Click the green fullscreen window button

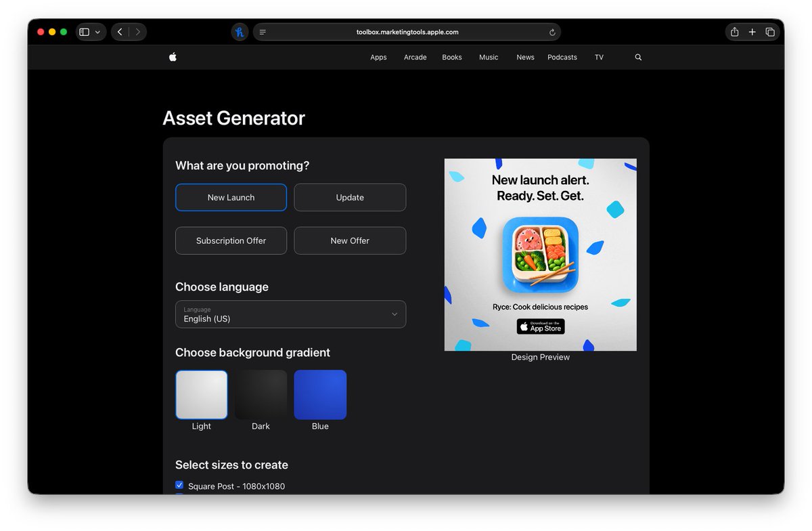tap(64, 32)
